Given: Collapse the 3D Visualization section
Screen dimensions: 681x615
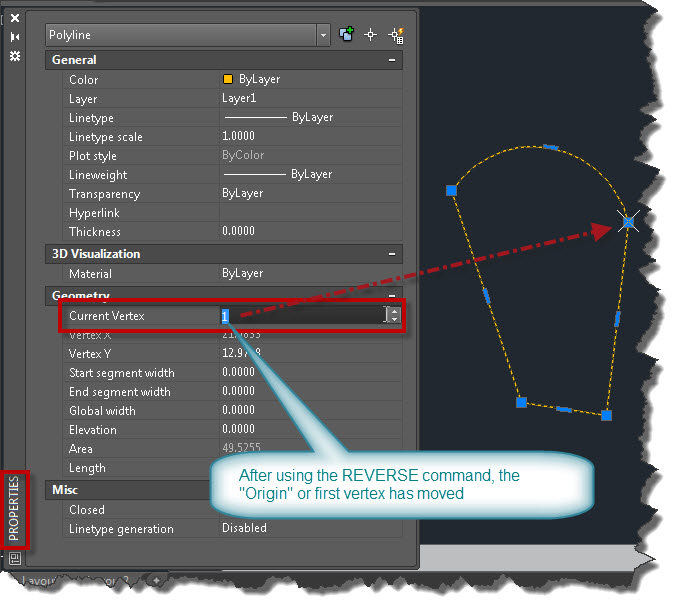Looking at the screenshot, I should tap(393, 254).
